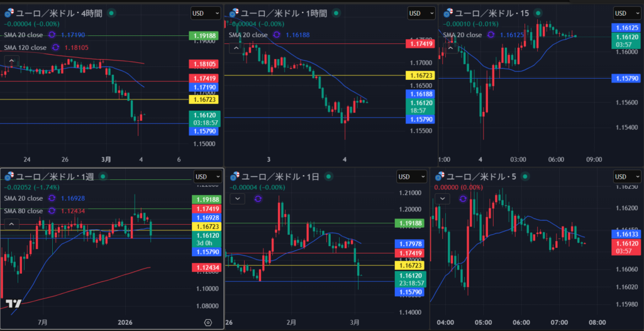Open USD currency dropdown on 4-hour chart
Viewport: 644px width, 331px height.
[206, 13]
